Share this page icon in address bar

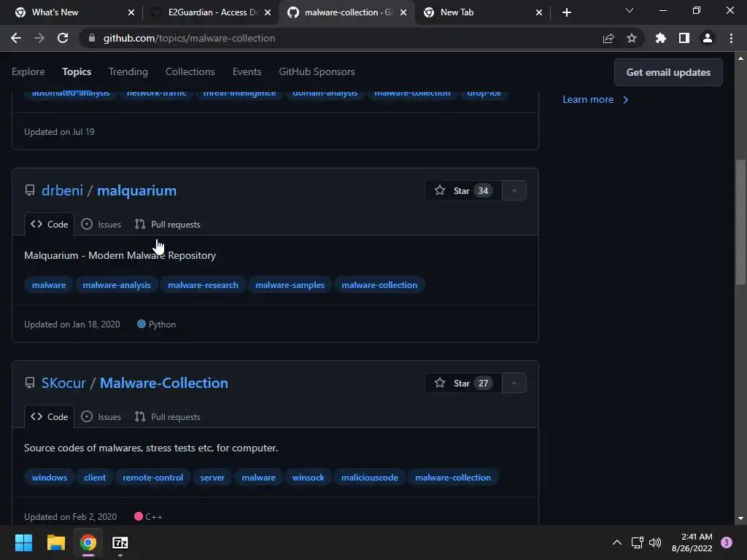point(608,38)
